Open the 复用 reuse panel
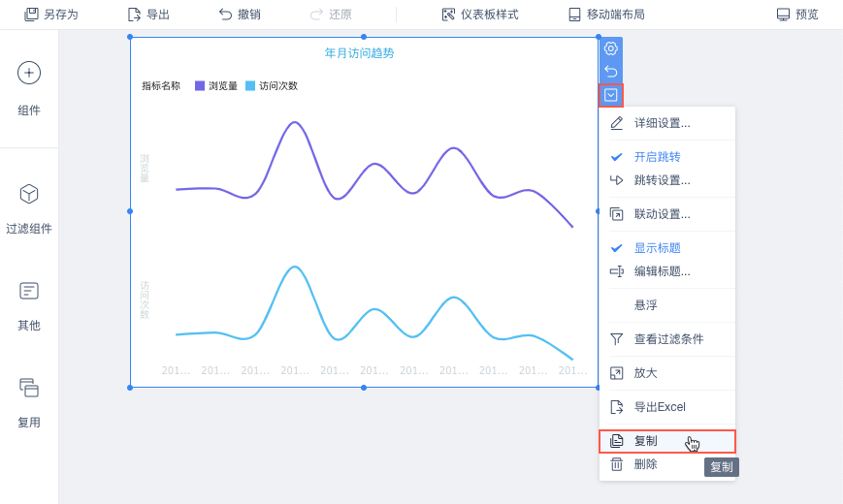The width and height of the screenshot is (843, 504). point(29,389)
